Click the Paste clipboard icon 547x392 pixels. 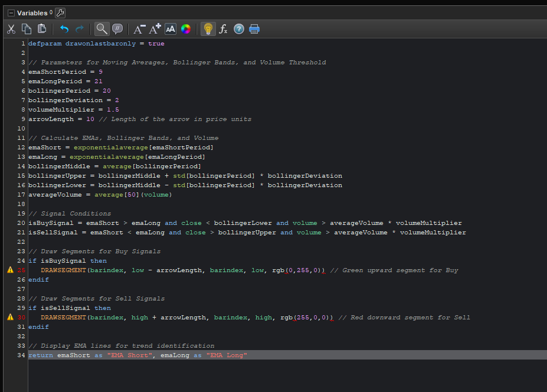[x=42, y=29]
